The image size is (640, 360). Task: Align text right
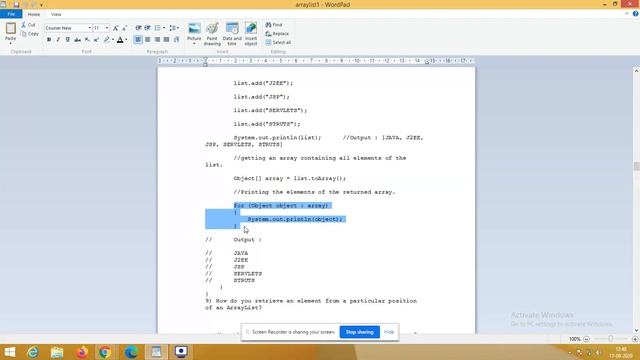tap(157, 40)
